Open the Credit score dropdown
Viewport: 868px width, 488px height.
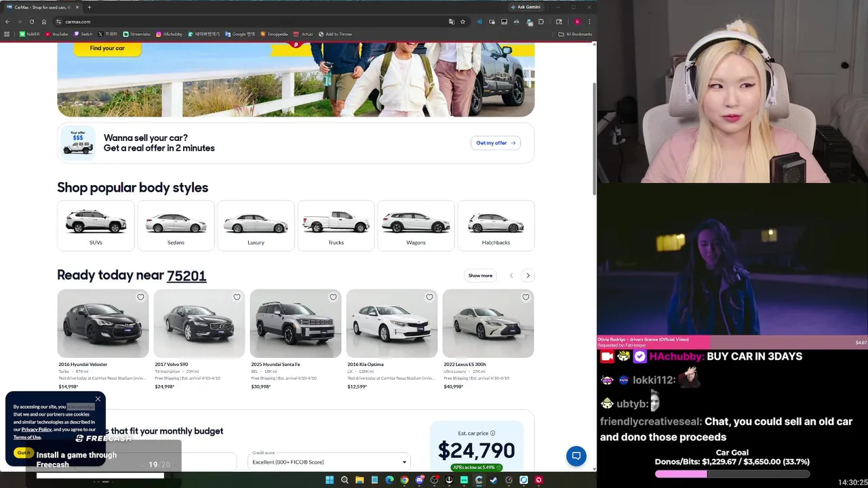pos(329,462)
